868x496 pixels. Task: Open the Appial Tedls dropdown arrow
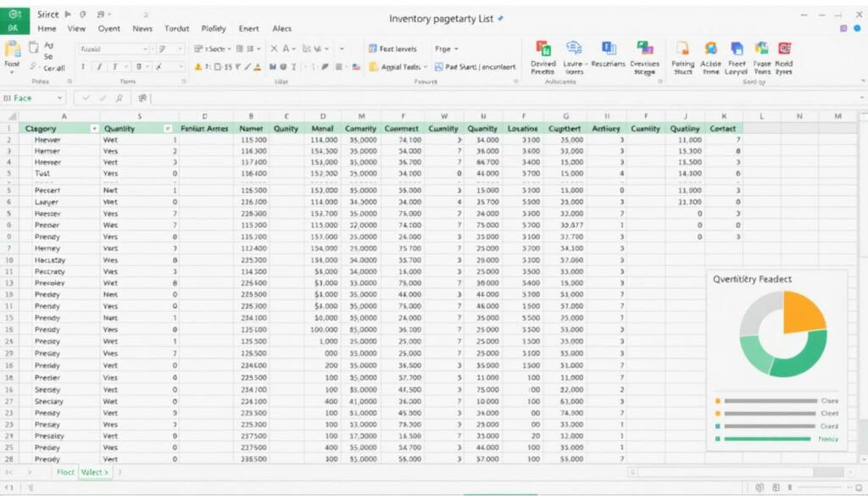click(x=426, y=67)
